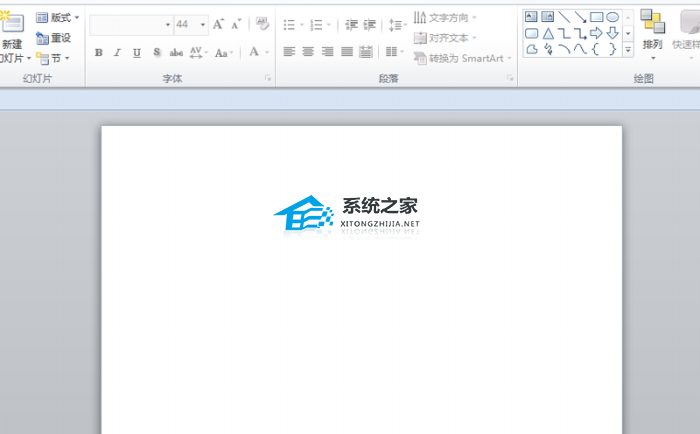This screenshot has width=700, height=434.
Task: Increase the list indent level
Action: point(370,25)
